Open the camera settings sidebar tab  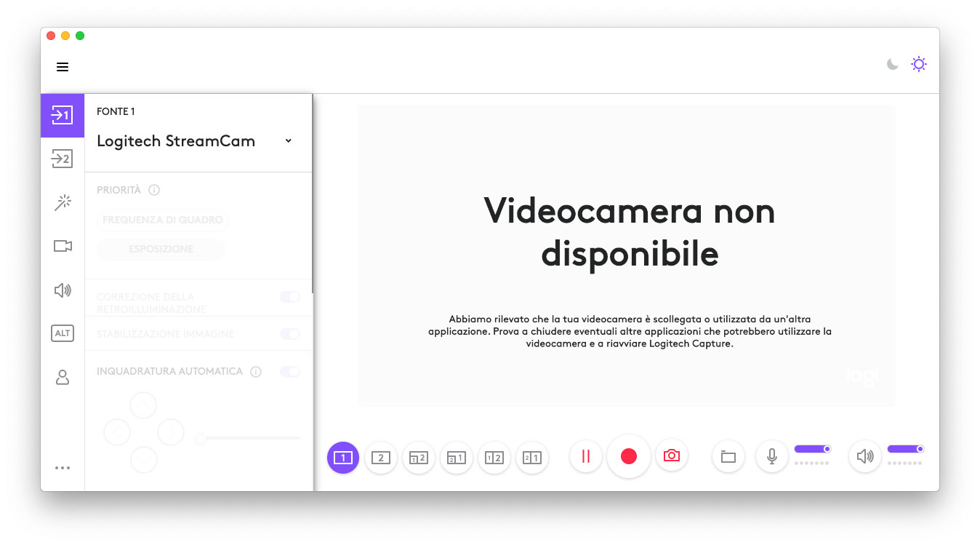pos(63,246)
